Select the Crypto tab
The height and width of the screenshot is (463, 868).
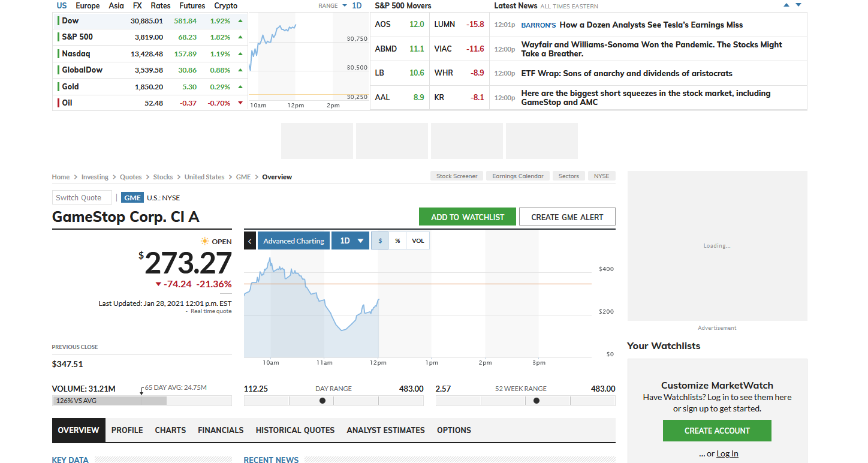click(226, 5)
